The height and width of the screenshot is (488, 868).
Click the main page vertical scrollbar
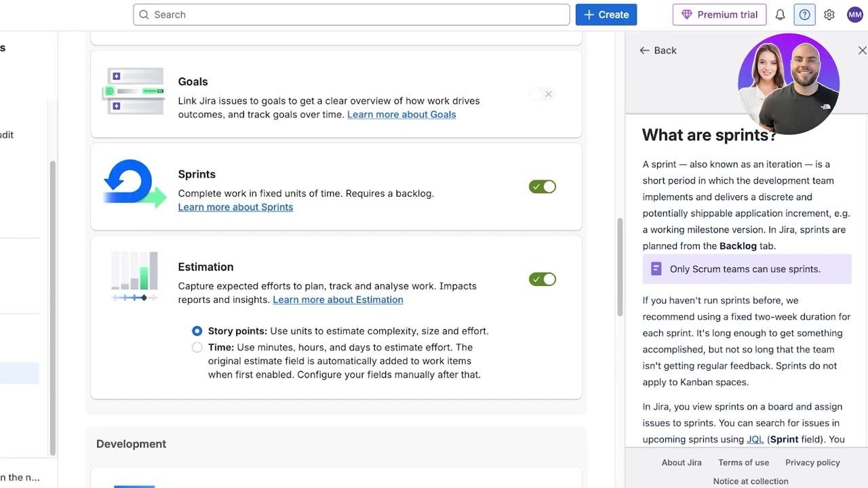tap(620, 266)
